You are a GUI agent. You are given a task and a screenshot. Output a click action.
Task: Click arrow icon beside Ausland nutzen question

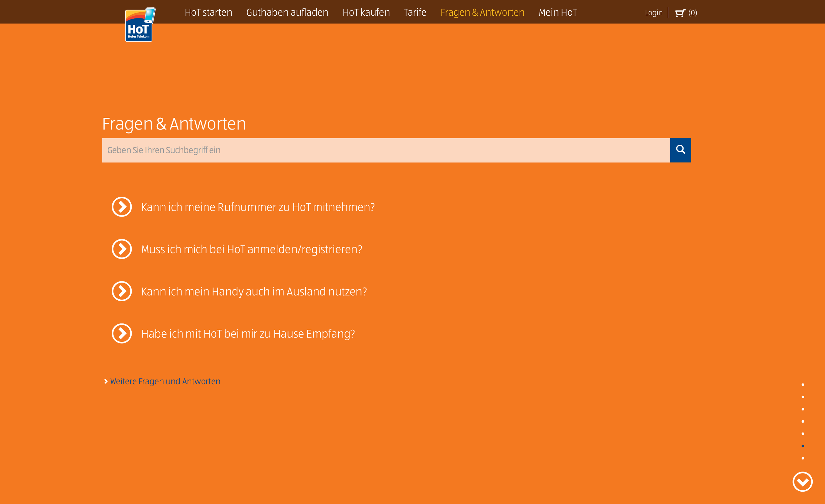tap(122, 291)
